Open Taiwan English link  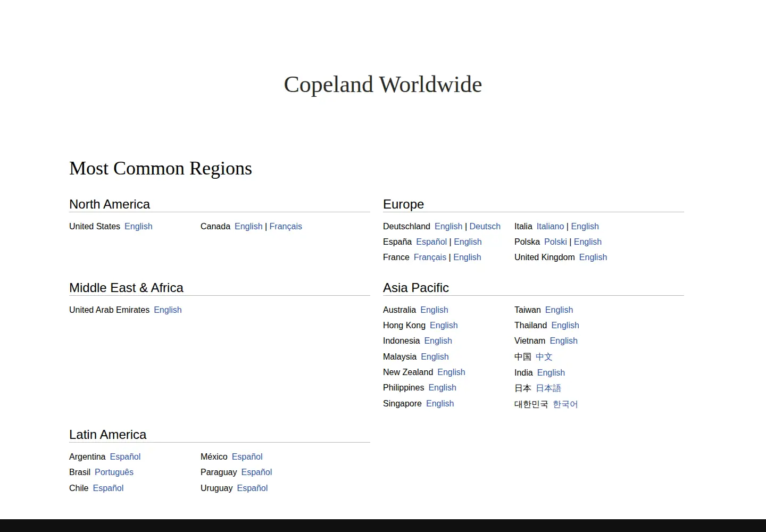coord(559,310)
